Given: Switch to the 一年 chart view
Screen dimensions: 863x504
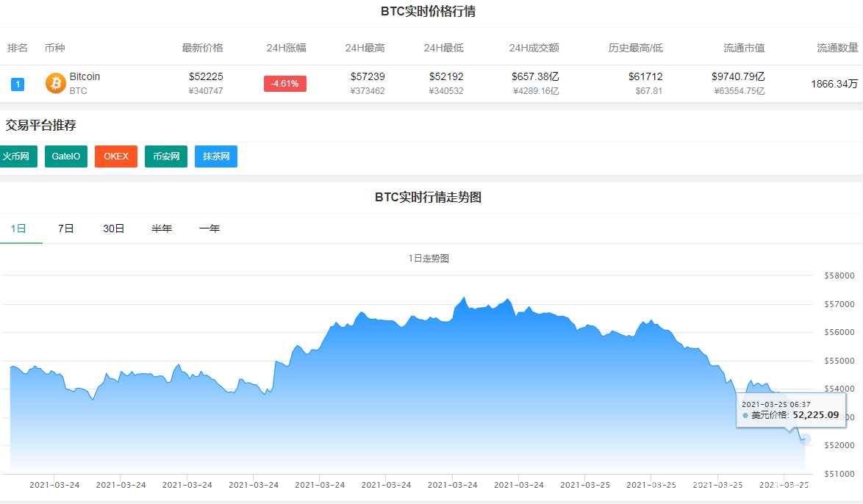Looking at the screenshot, I should [x=210, y=228].
